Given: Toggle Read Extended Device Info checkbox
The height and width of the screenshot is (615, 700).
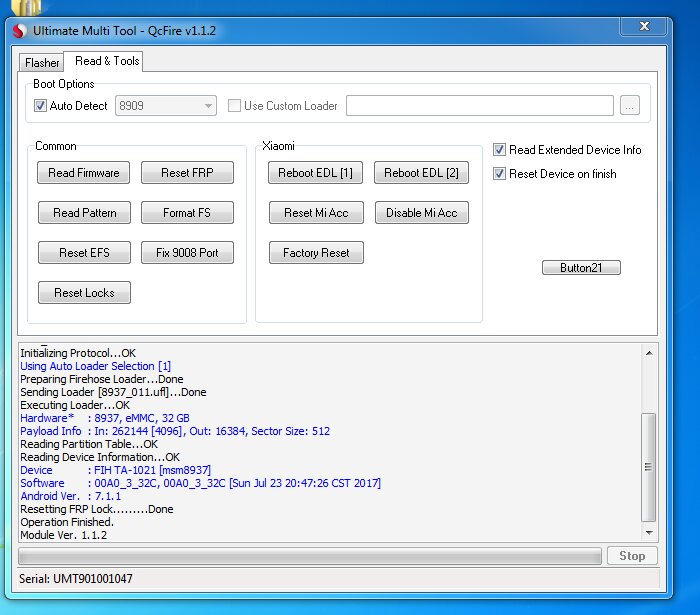Looking at the screenshot, I should 499,150.
